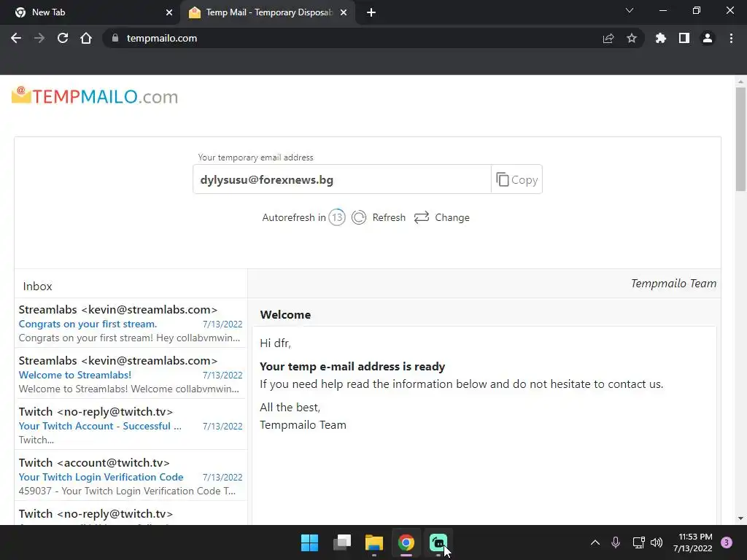Open the notification badge showing 3
This screenshot has width=747, height=560.
(727, 542)
